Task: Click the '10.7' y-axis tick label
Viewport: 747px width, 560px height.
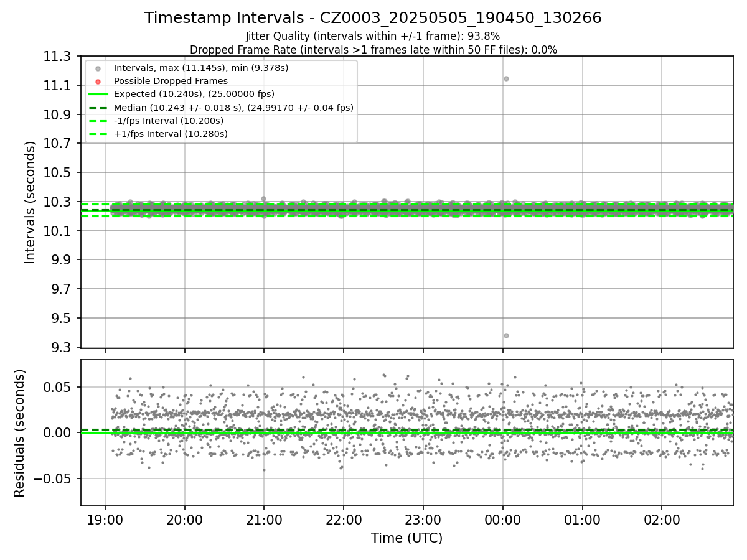Action: pos(57,144)
